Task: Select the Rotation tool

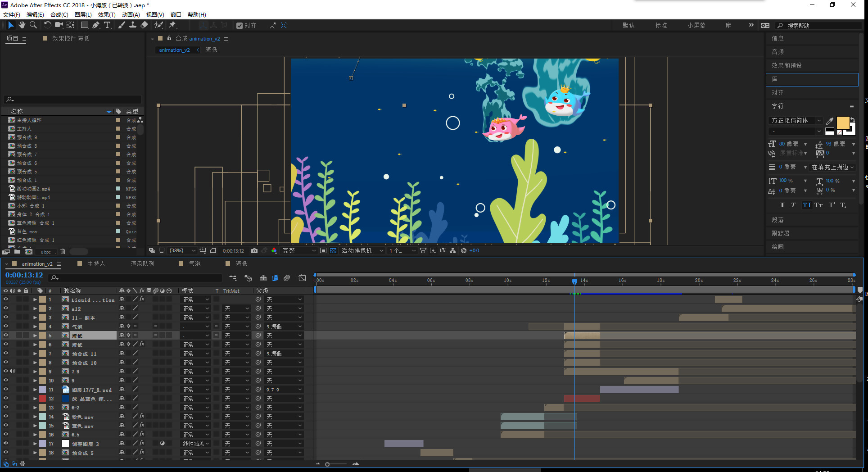Action: coord(48,25)
